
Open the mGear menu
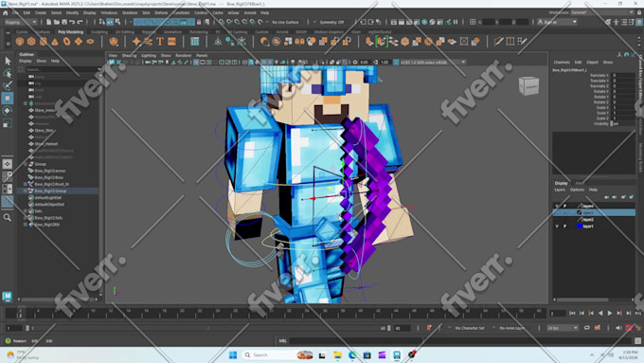coord(233,12)
